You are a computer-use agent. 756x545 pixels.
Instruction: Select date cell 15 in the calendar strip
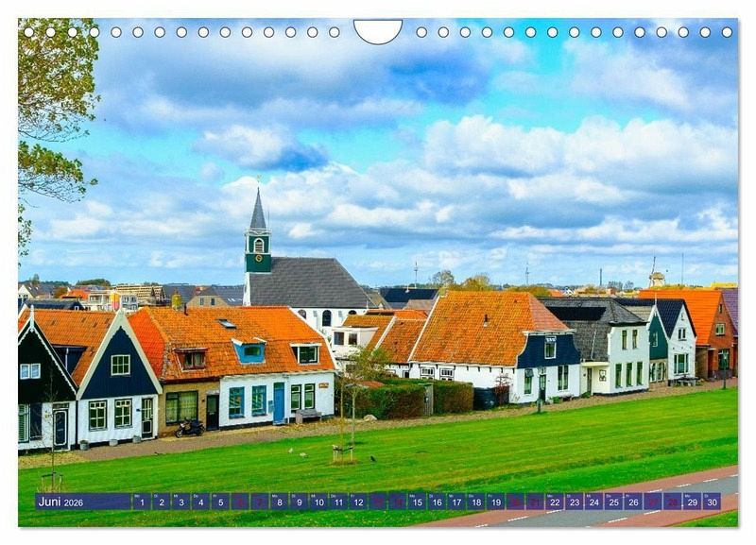(x=417, y=502)
